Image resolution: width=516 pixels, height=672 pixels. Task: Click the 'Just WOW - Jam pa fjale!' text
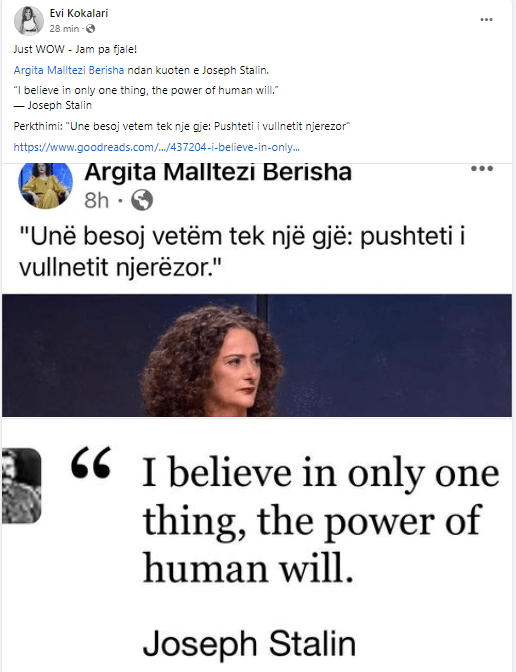75,49
